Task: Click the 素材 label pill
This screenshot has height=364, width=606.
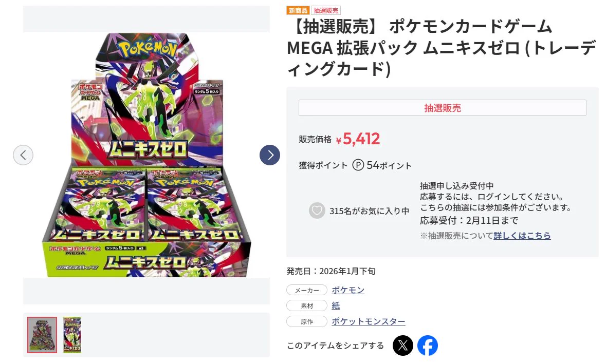Action: click(x=307, y=305)
